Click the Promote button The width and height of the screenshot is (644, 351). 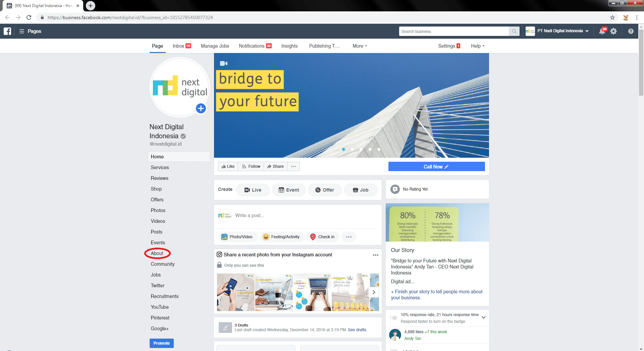point(162,343)
